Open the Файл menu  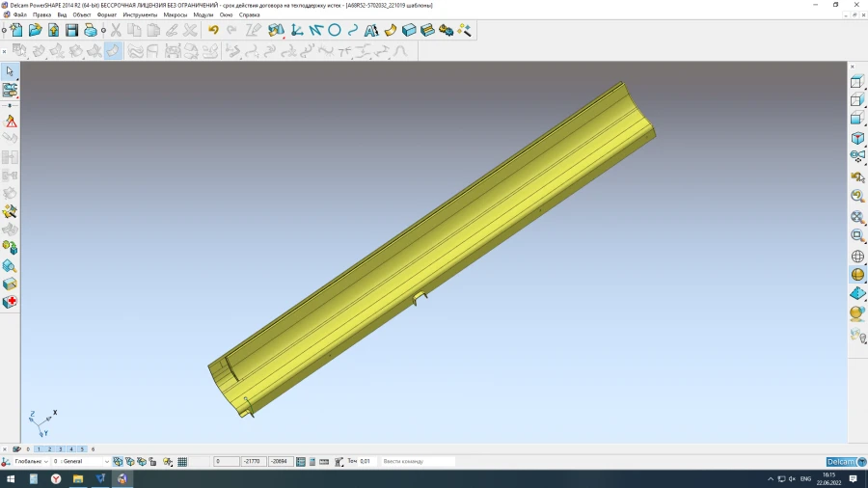pos(19,15)
